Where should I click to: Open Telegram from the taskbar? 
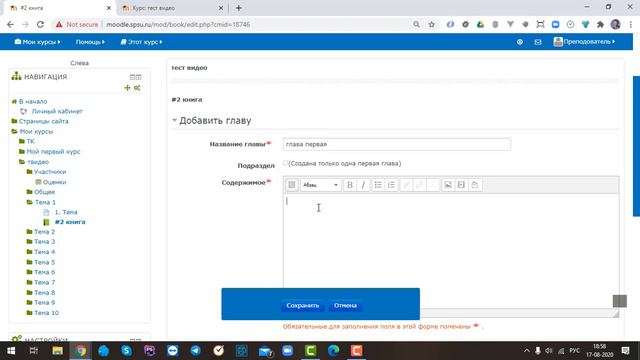196,351
